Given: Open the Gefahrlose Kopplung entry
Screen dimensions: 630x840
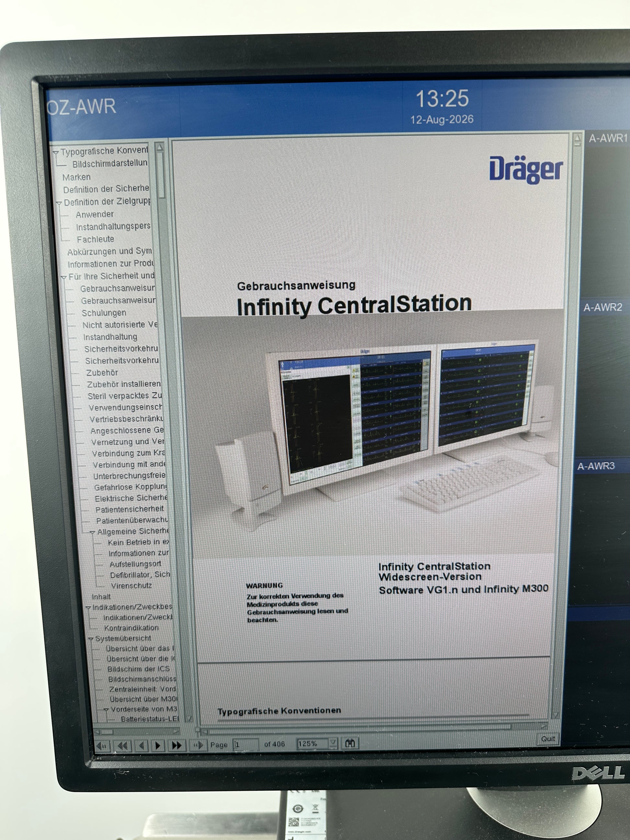Looking at the screenshot, I should (131, 487).
